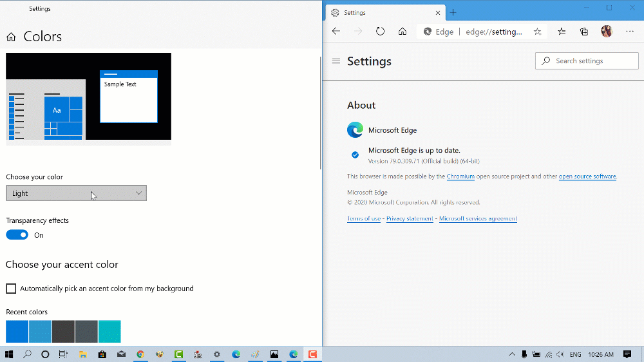Open the Privacy statement link

[x=410, y=218]
